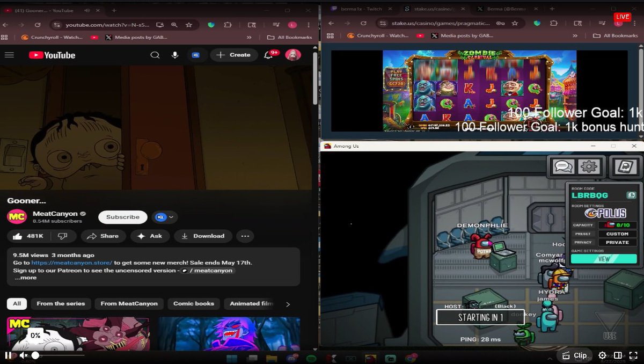This screenshot has width=644, height=364.
Task: Toggle theater mode in stream player
Action: (618, 355)
